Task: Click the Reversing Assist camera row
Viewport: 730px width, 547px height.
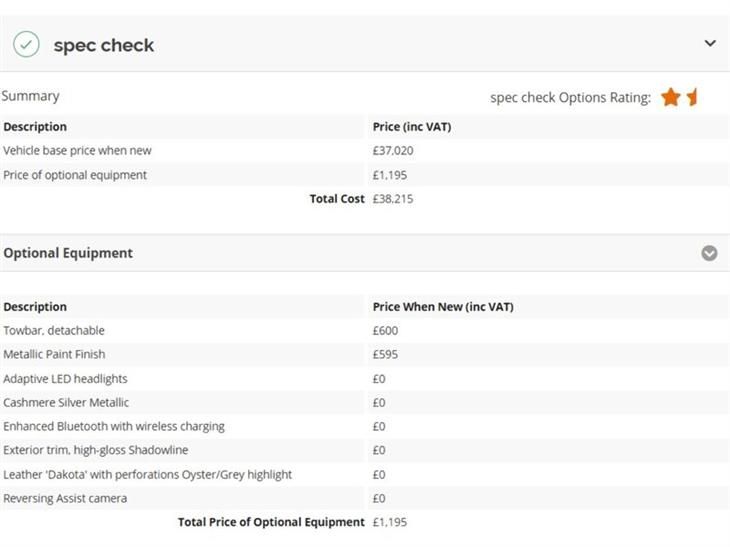Action: click(x=365, y=498)
